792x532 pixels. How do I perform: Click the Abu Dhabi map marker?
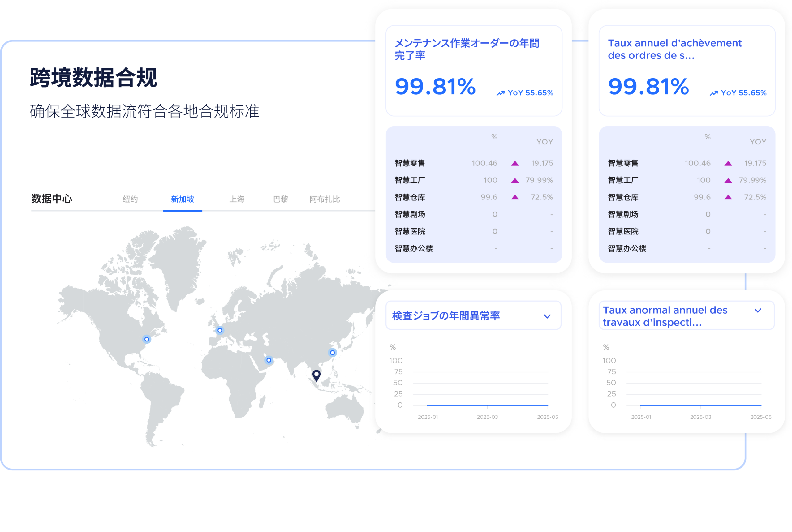click(269, 360)
